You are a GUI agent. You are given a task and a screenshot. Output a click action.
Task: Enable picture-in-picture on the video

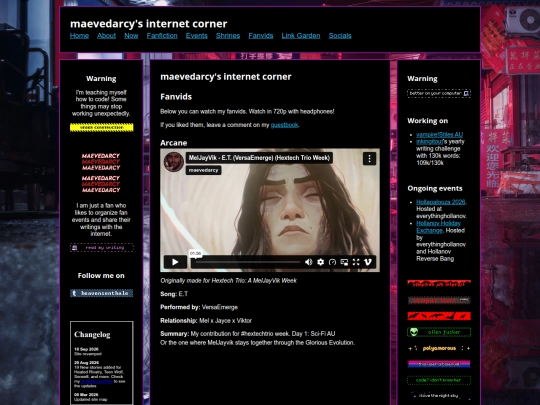(x=344, y=262)
